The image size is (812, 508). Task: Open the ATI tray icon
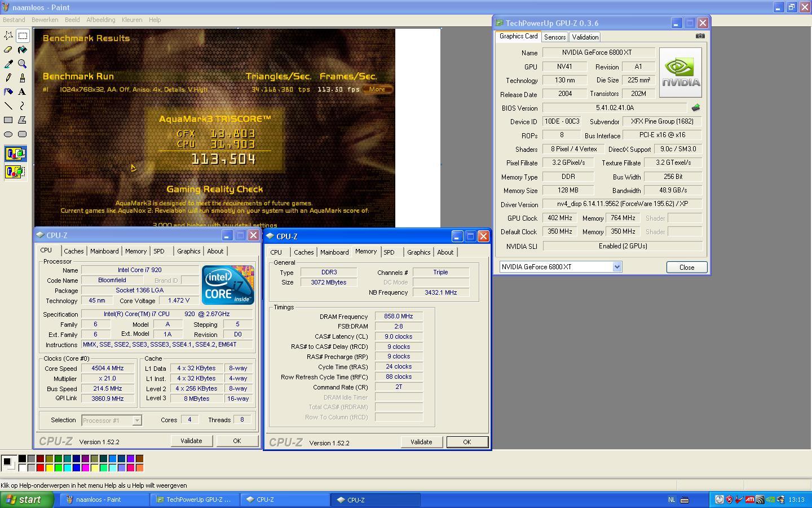749,500
